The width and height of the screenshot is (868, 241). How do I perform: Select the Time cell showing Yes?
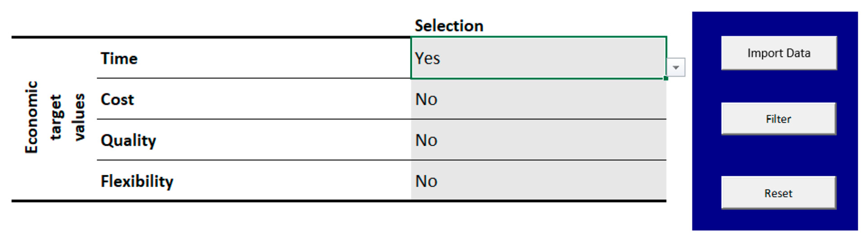point(538,58)
